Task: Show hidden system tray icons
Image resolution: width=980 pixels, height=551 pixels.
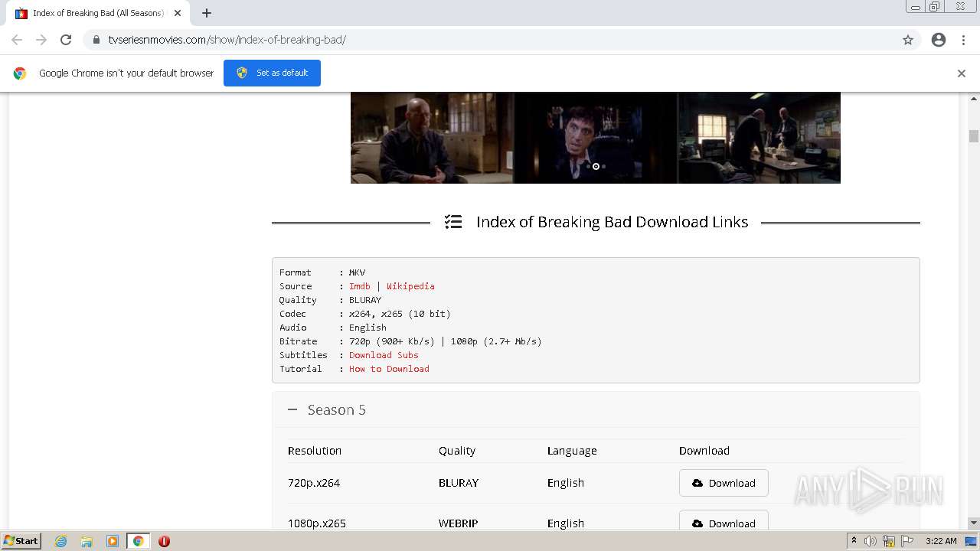Action: coord(854,541)
